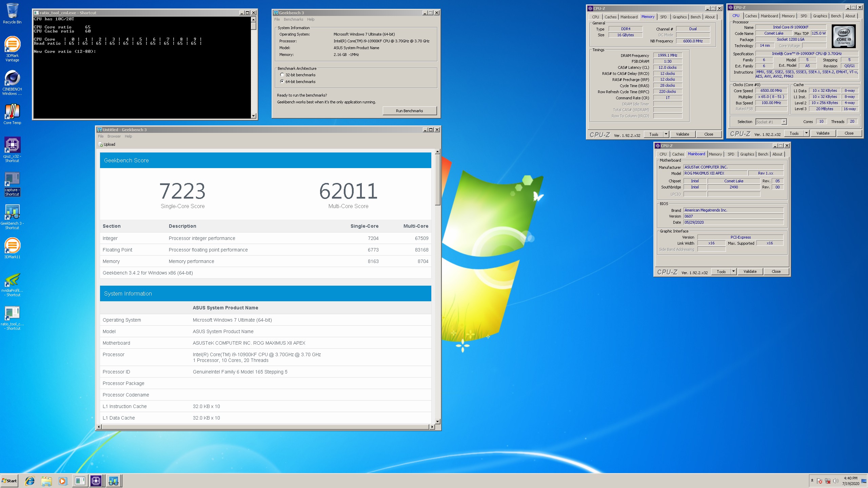Click the '7223' Single-Core Score value

[x=182, y=191]
